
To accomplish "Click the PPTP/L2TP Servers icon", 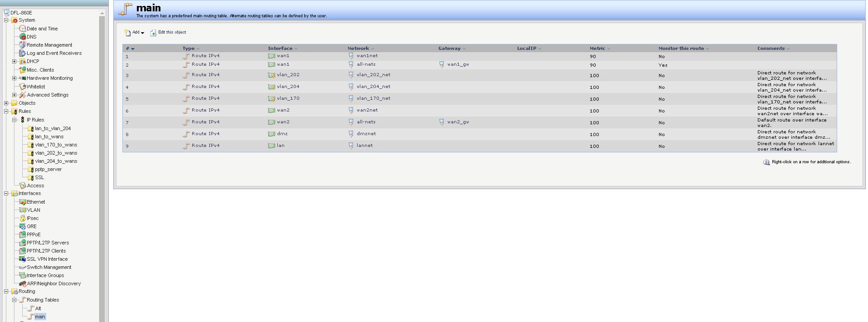I will (x=22, y=243).
